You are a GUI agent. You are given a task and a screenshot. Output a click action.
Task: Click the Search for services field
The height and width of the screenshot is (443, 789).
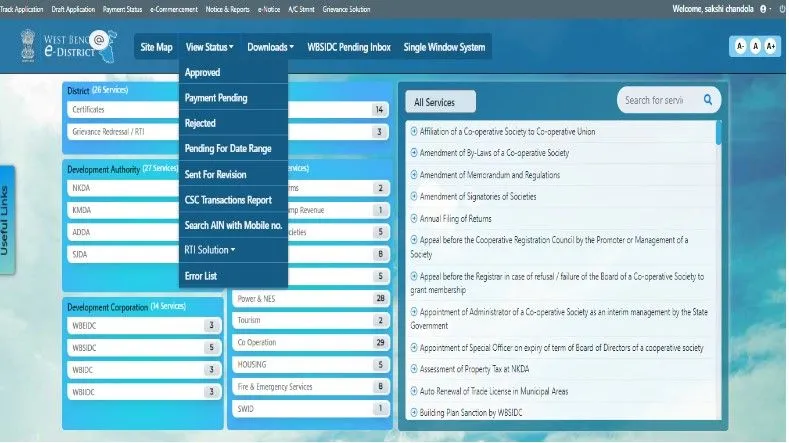coord(655,100)
